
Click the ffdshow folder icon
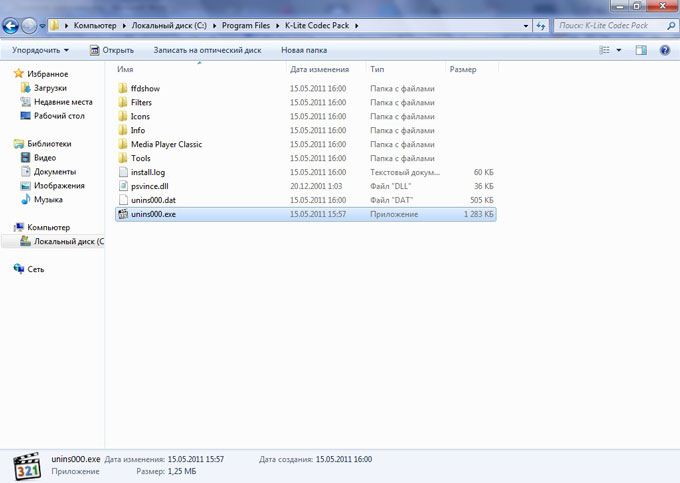point(123,88)
